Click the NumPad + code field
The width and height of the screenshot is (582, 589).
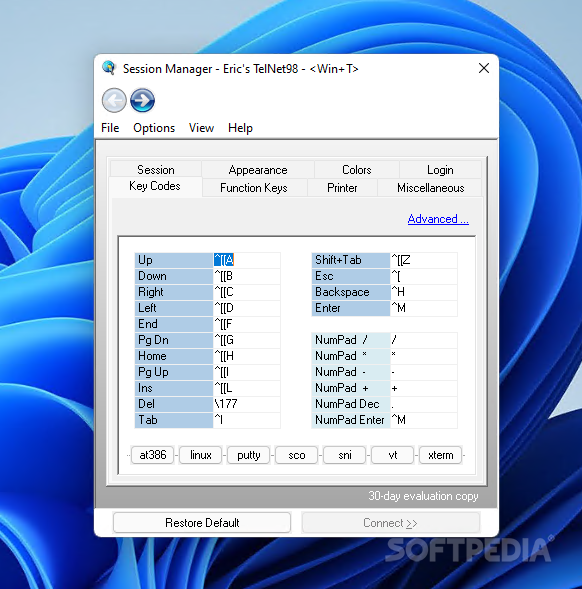(424, 388)
